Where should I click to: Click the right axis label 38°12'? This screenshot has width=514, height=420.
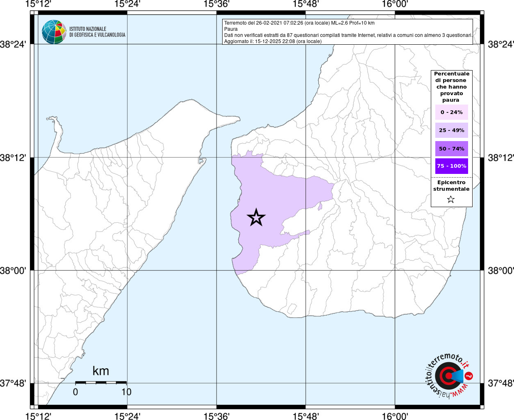point(500,157)
